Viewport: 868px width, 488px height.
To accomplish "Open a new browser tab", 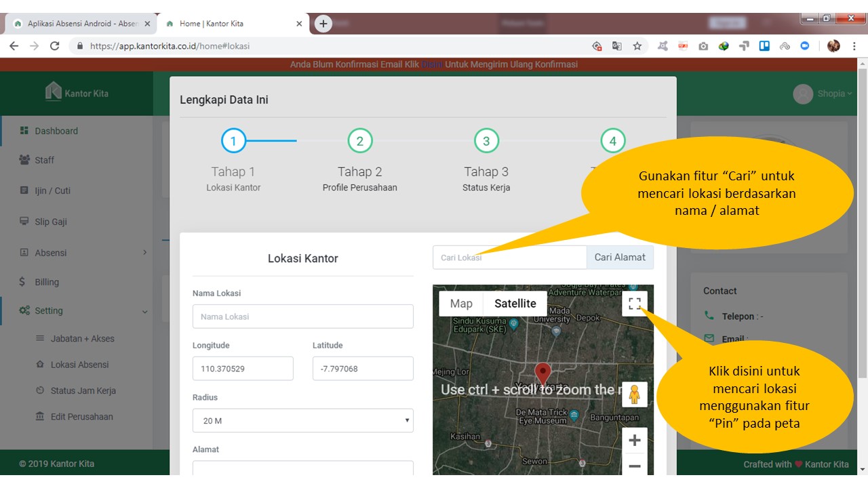I will (323, 23).
